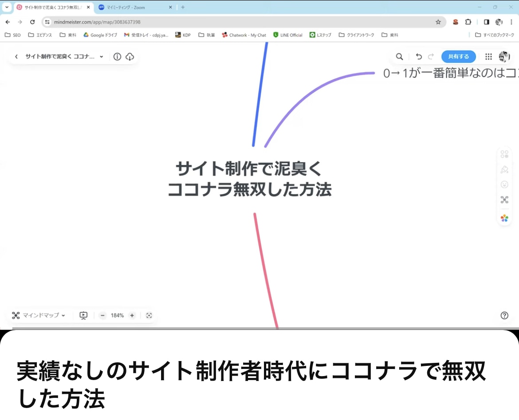Open the right sidebar style grid icon
This screenshot has height=420, width=519.
504,154
